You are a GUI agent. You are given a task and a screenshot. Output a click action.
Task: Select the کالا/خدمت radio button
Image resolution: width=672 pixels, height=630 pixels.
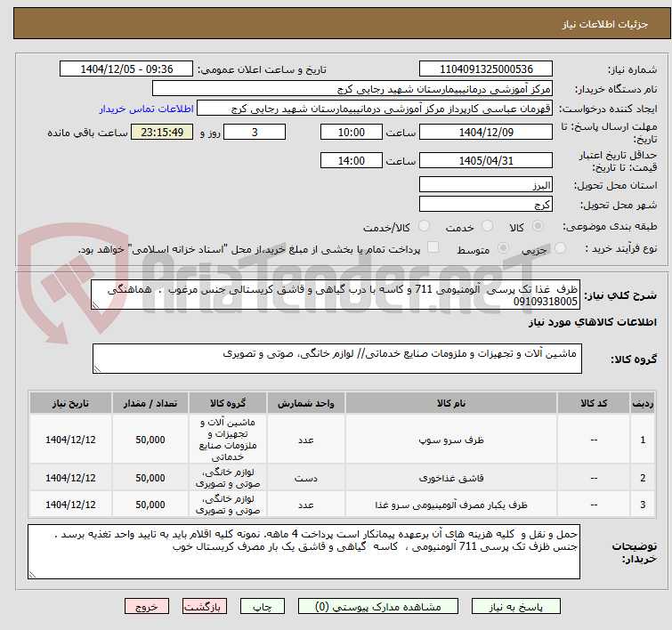click(x=424, y=225)
